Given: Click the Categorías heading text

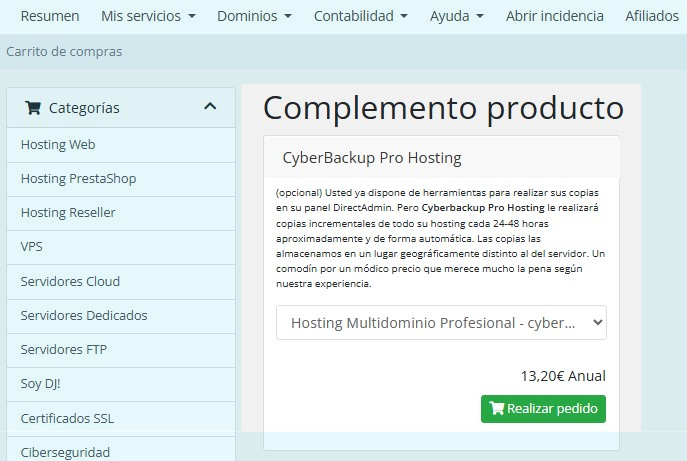Looking at the screenshot, I should tap(84, 108).
